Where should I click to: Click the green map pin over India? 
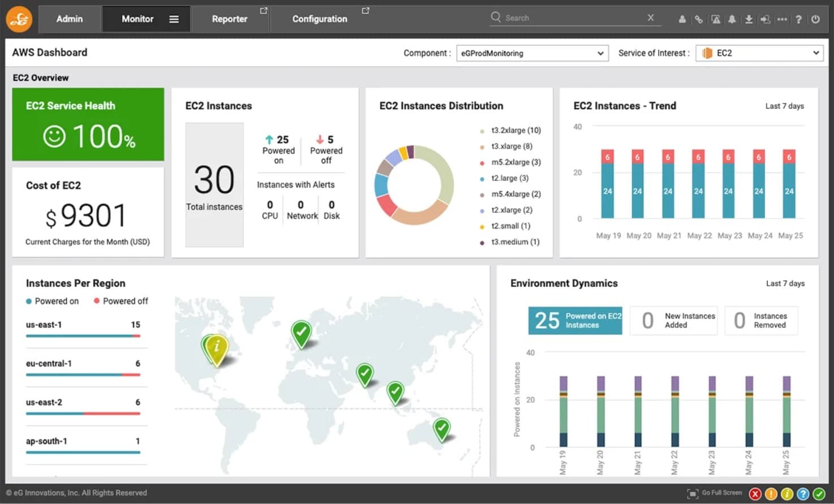click(x=365, y=375)
